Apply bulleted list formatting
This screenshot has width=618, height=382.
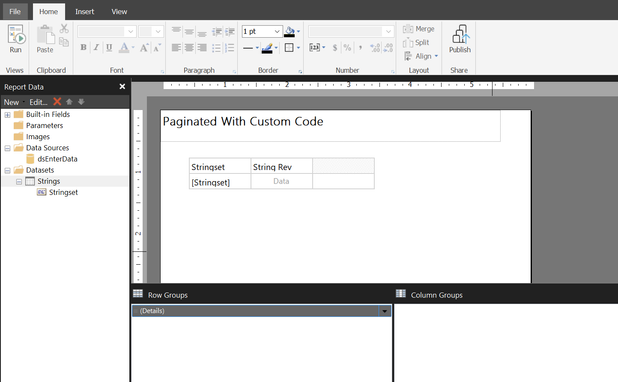pyautogui.click(x=216, y=48)
